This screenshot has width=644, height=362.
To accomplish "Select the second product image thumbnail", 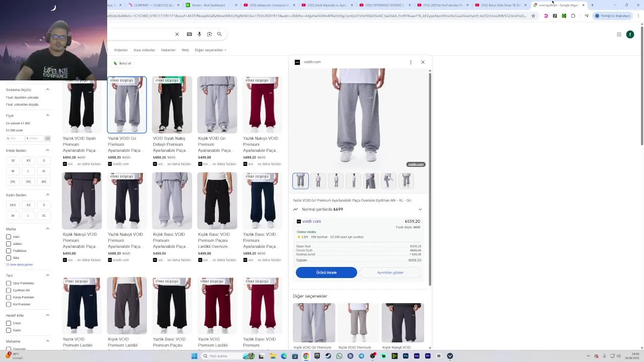I will (x=318, y=181).
